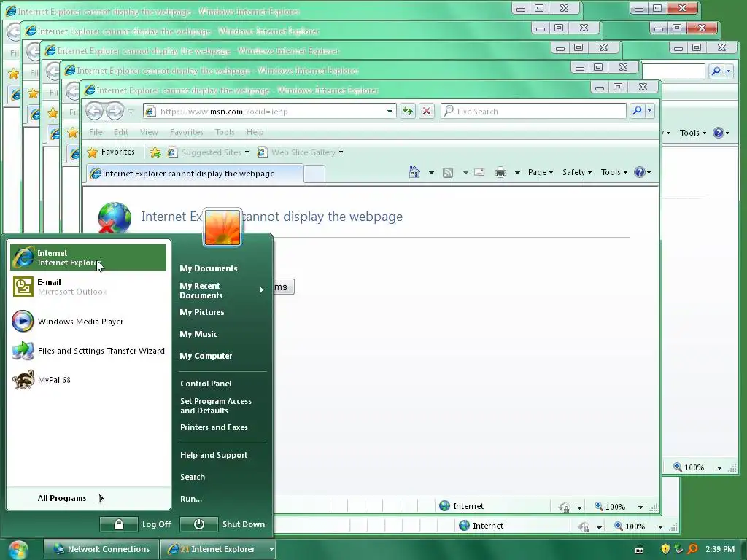The image size is (747, 560).
Task: Open E-mail Microsoft Outlook entry
Action: tap(88, 287)
